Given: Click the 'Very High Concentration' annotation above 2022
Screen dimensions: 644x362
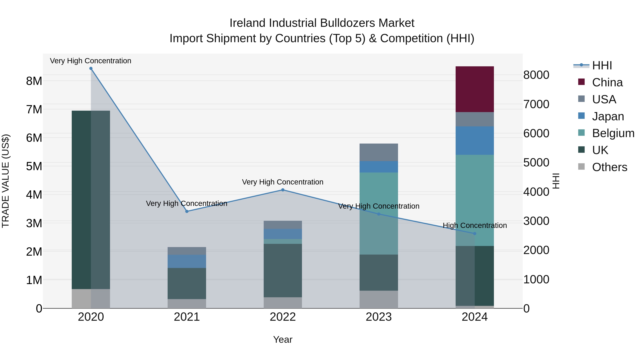Looking at the screenshot, I should 283,182.
